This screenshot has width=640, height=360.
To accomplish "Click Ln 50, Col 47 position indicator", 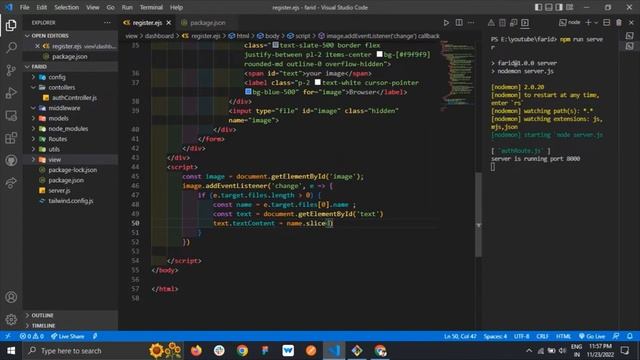I will tap(460, 336).
